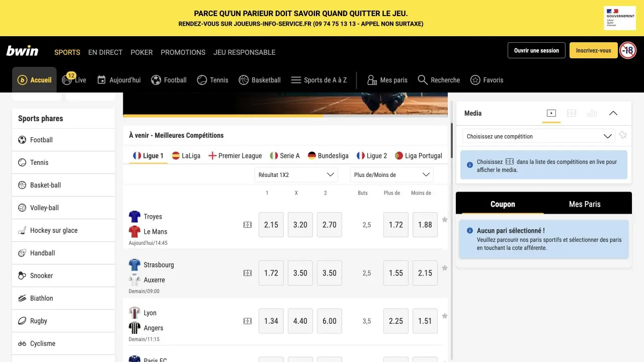The image size is (644, 362).
Task: Switch to the LaLiga tab
Action: point(186,156)
